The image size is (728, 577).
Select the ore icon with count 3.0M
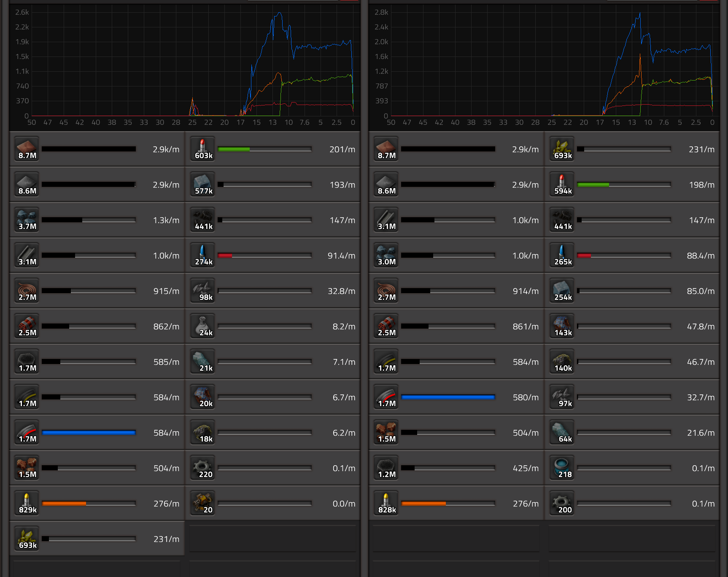click(386, 255)
